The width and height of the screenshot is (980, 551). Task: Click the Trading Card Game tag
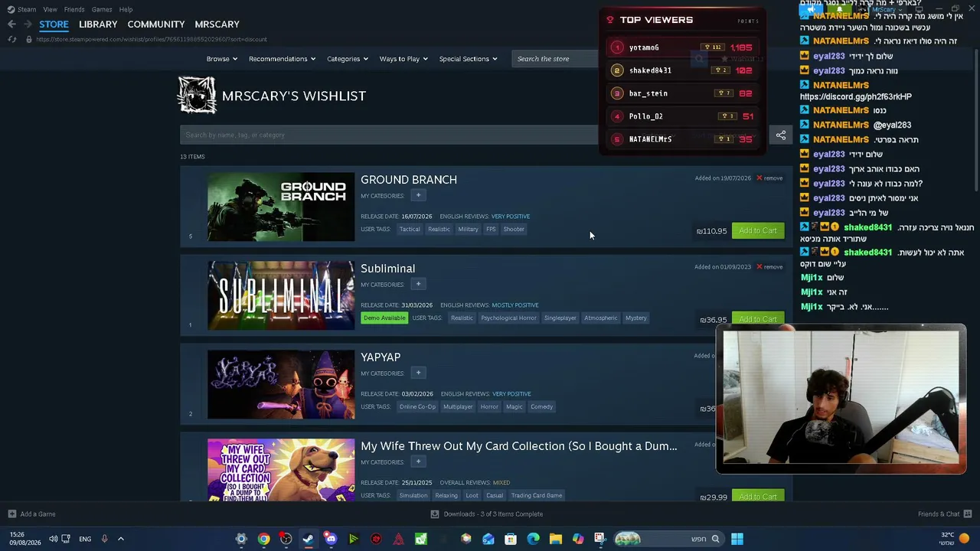point(537,496)
